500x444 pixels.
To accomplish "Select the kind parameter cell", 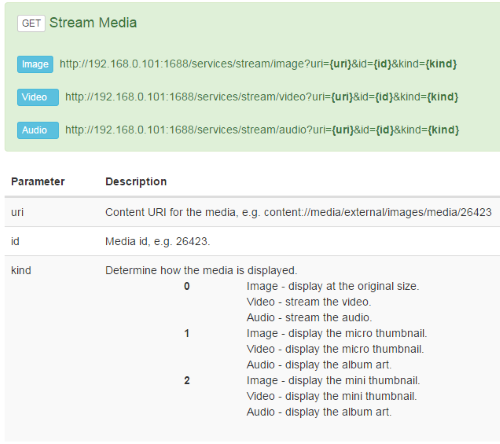I will pyautogui.click(x=21, y=270).
